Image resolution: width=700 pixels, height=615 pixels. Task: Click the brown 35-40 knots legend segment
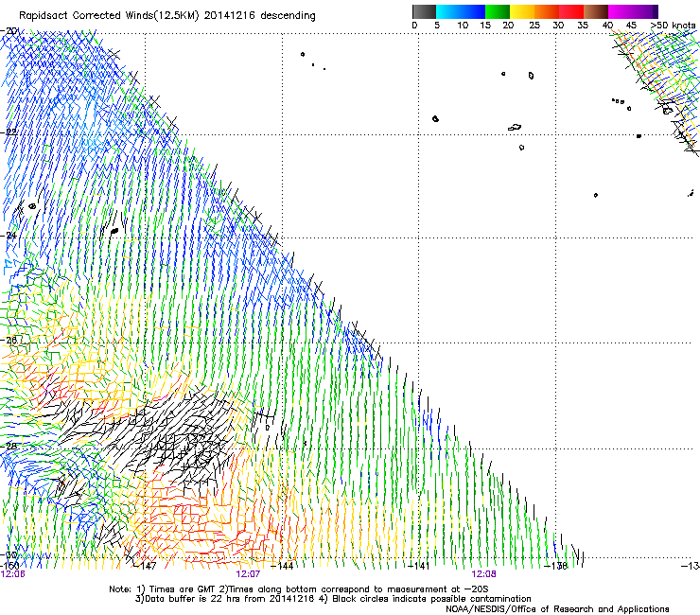(x=596, y=11)
